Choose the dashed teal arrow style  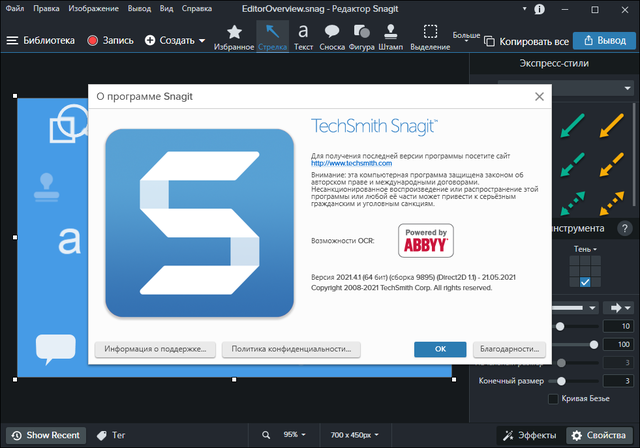pyautogui.click(x=573, y=164)
